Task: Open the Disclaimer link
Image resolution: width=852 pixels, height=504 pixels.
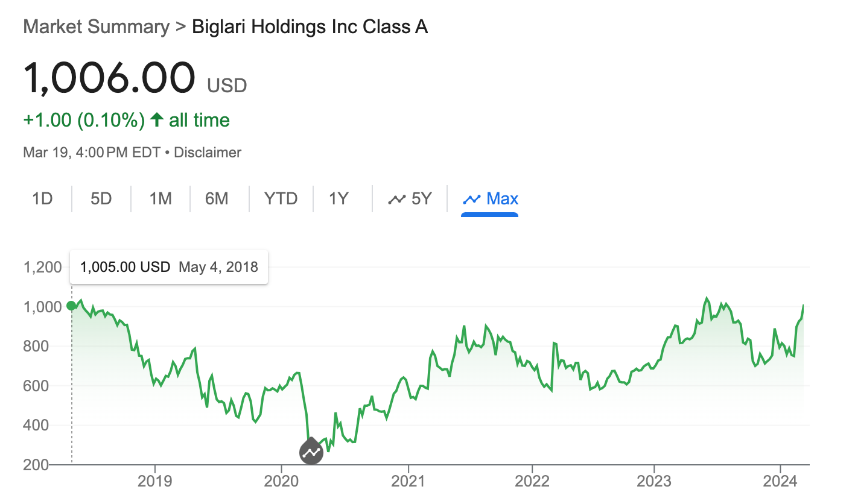Action: 207,153
